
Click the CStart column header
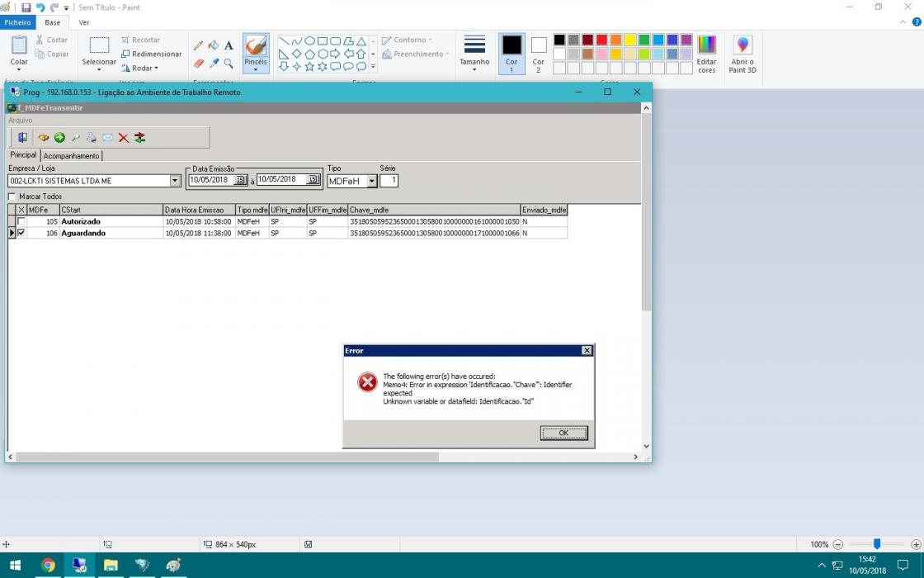[x=111, y=210]
